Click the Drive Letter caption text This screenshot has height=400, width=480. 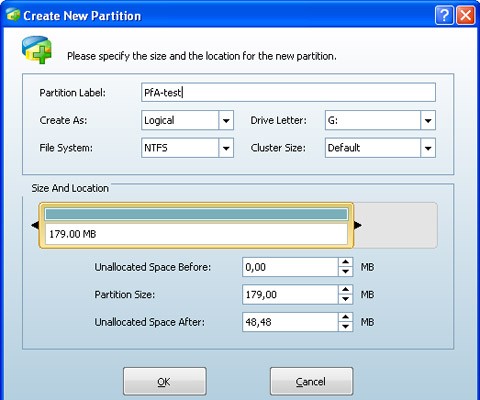[278, 120]
